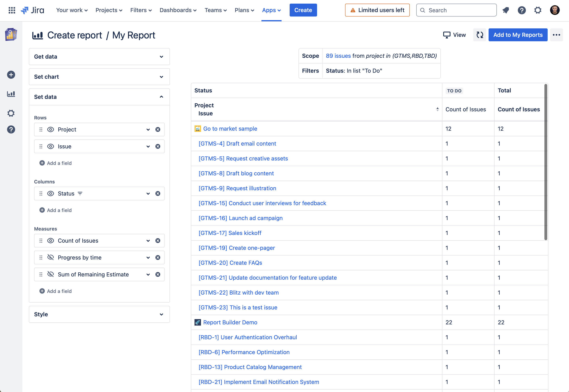
Task: Click the drag handle of Count of Issues
Action: (41, 241)
